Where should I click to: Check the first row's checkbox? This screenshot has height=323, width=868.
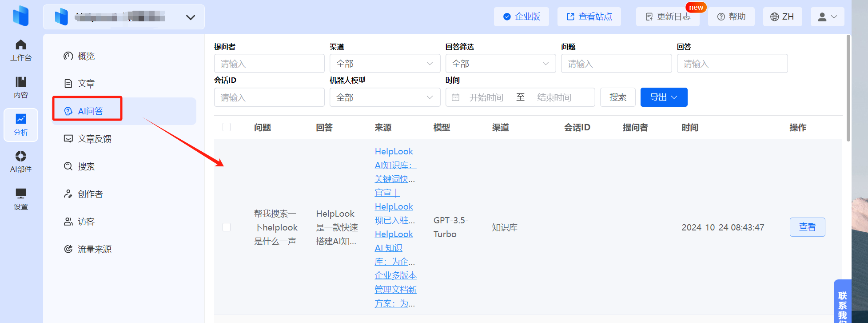pos(227,227)
